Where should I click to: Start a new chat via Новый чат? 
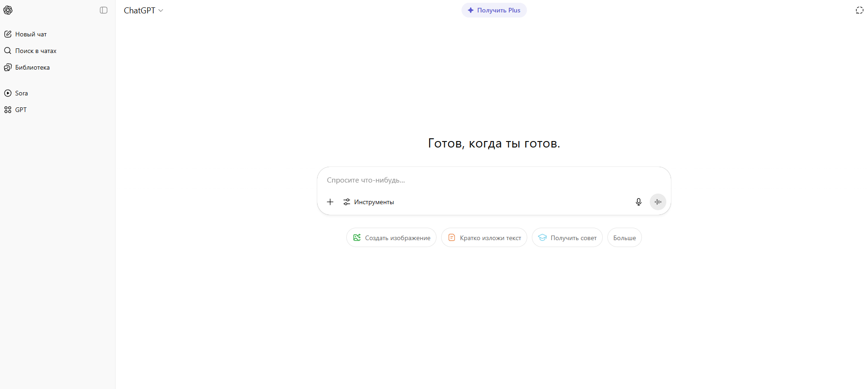tap(57, 34)
